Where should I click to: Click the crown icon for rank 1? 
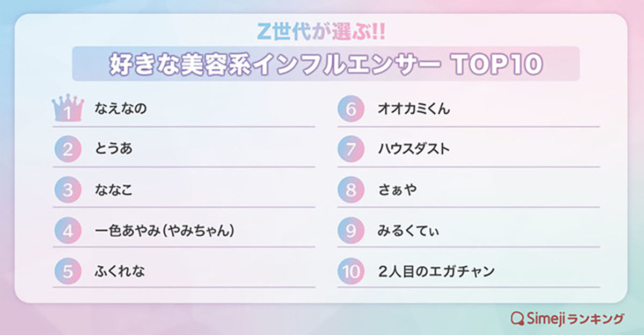point(68,109)
